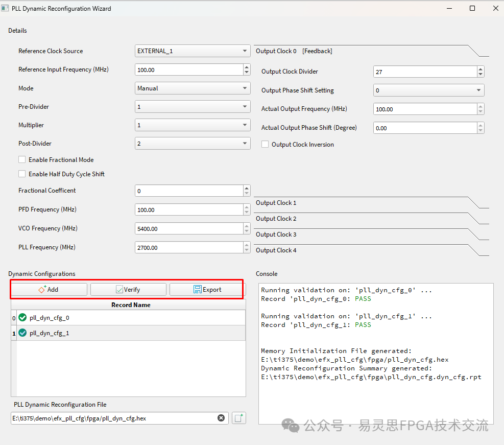The image size is (504, 445).
Task: Increase the Output Clock Divider value
Action: pos(481,69)
